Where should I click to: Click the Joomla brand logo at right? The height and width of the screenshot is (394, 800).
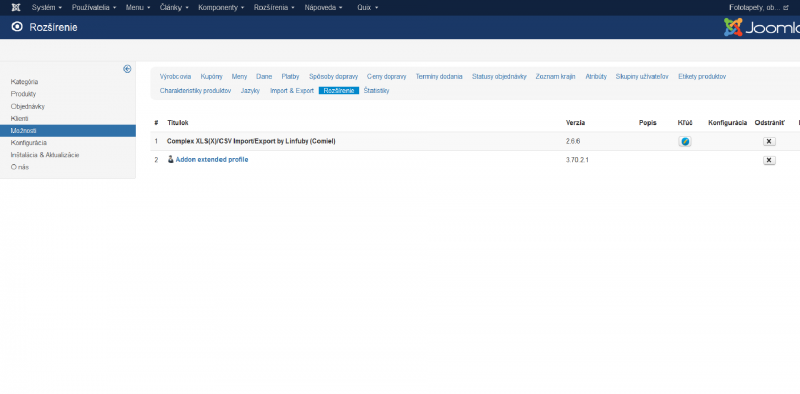(x=762, y=28)
